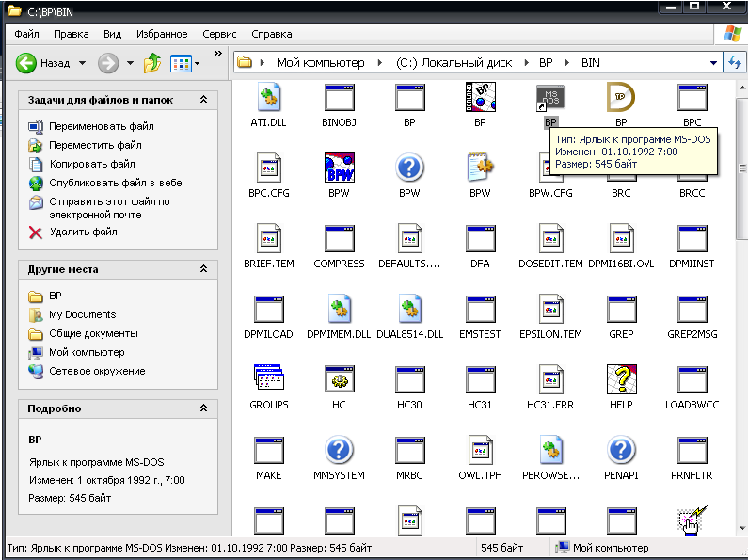Screen dimensions: 748x560
Task: Click (C:) Локальный диск in address bar
Action: click(x=454, y=63)
